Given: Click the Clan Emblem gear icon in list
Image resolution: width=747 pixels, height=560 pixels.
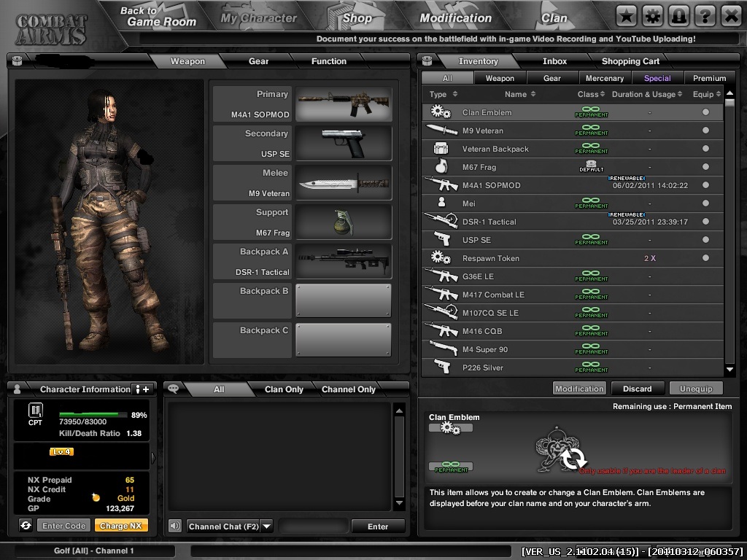Looking at the screenshot, I should [x=441, y=112].
